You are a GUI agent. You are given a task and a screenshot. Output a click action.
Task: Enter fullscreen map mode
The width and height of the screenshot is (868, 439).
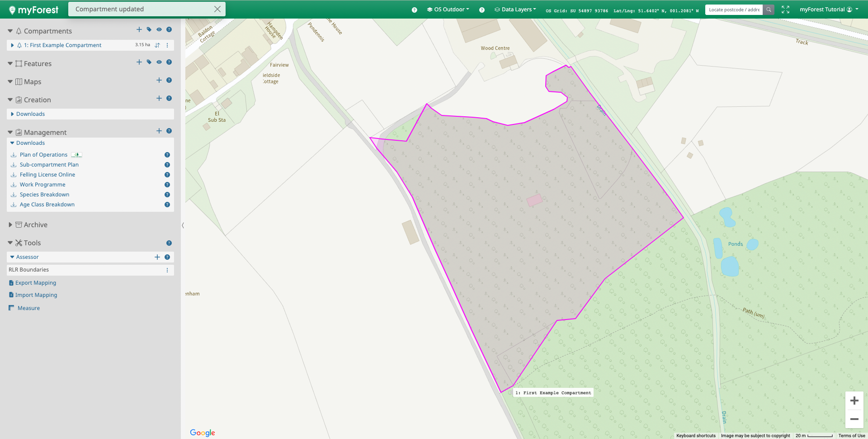point(785,10)
